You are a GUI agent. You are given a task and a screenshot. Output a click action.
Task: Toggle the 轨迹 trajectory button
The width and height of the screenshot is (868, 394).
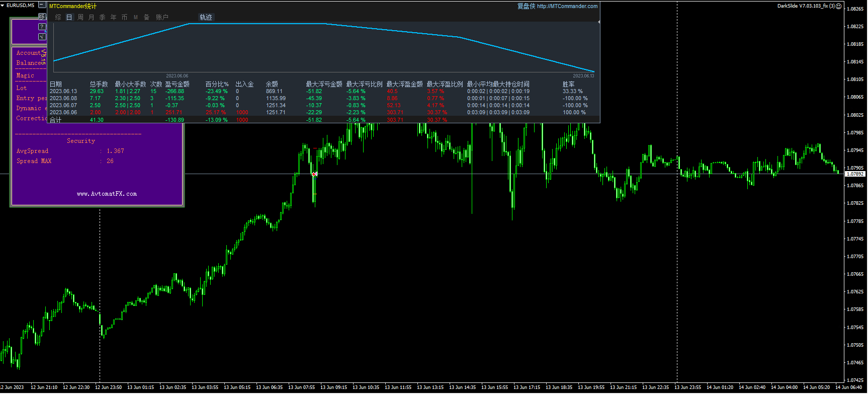206,17
